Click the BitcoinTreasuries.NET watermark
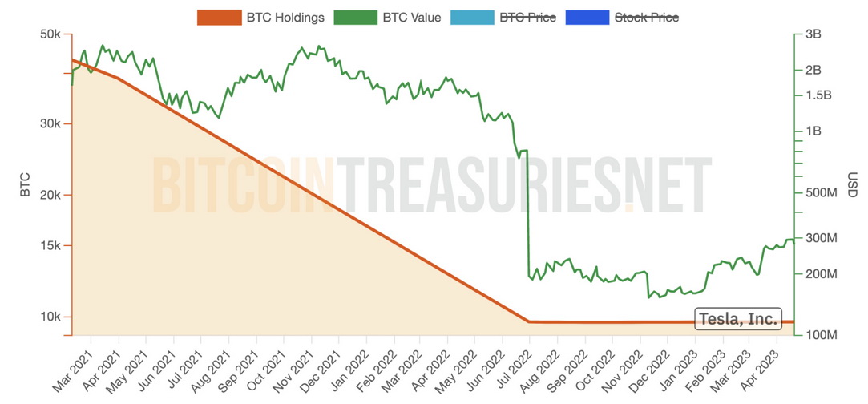 [431, 185]
